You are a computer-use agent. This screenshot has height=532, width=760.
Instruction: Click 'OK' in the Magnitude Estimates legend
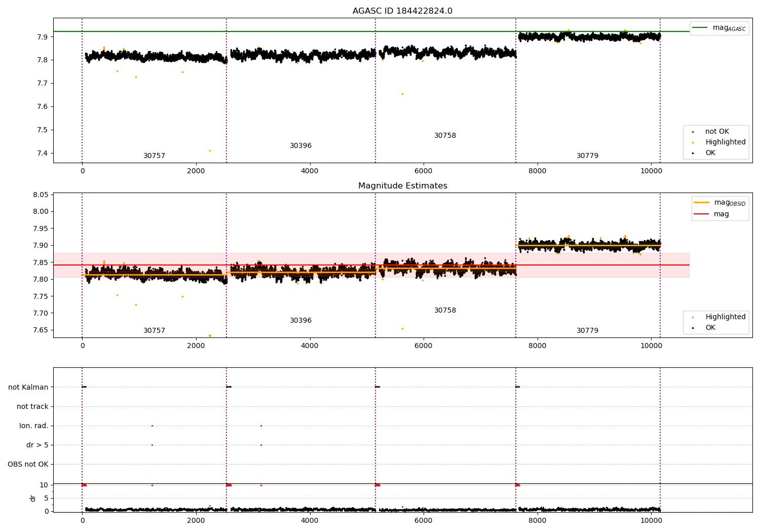click(x=710, y=328)
